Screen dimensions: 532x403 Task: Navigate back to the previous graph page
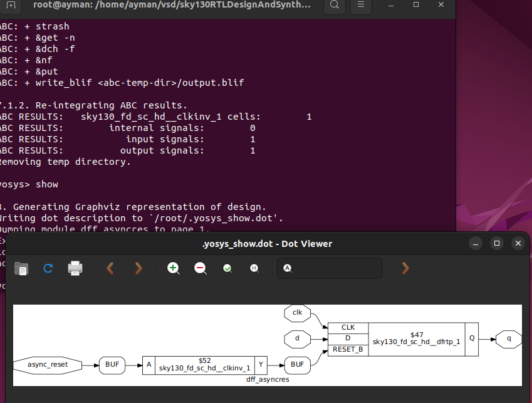(110, 268)
